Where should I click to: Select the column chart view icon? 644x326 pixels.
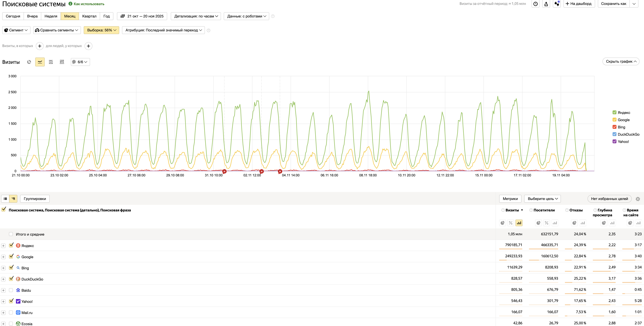(62, 62)
